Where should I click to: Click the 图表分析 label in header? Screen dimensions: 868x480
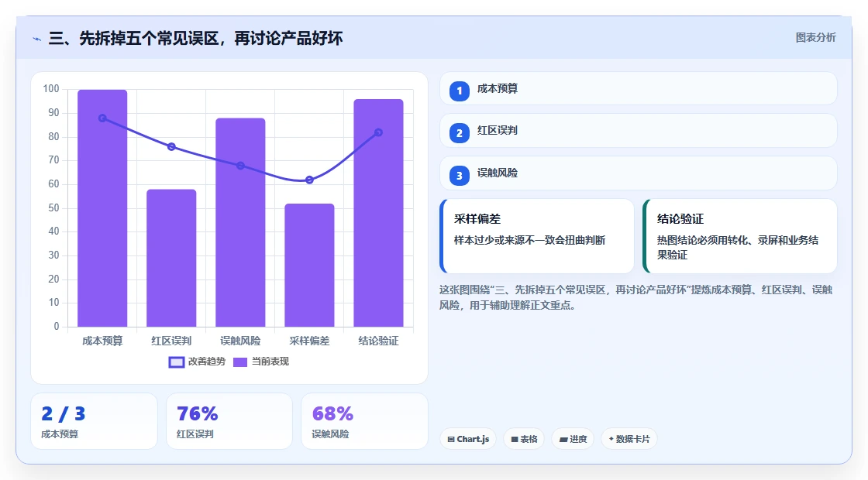point(815,38)
